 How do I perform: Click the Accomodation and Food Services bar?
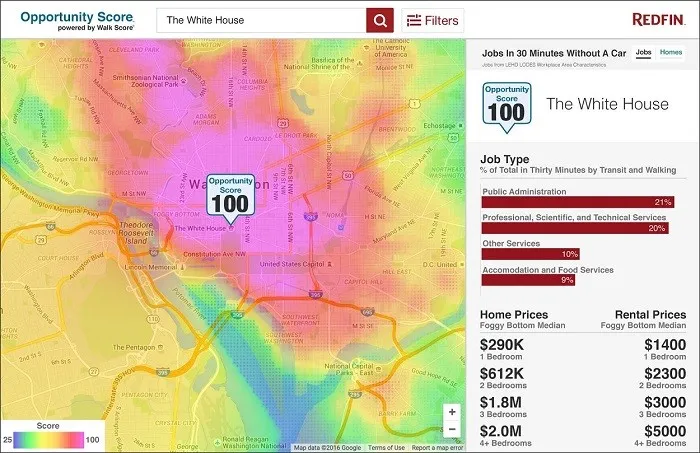pos(528,280)
